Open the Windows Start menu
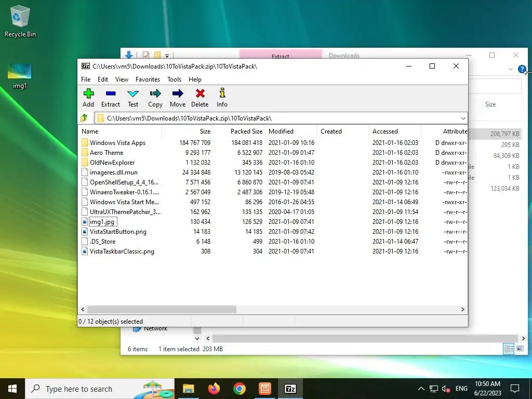This screenshot has height=399, width=532. tap(12, 389)
